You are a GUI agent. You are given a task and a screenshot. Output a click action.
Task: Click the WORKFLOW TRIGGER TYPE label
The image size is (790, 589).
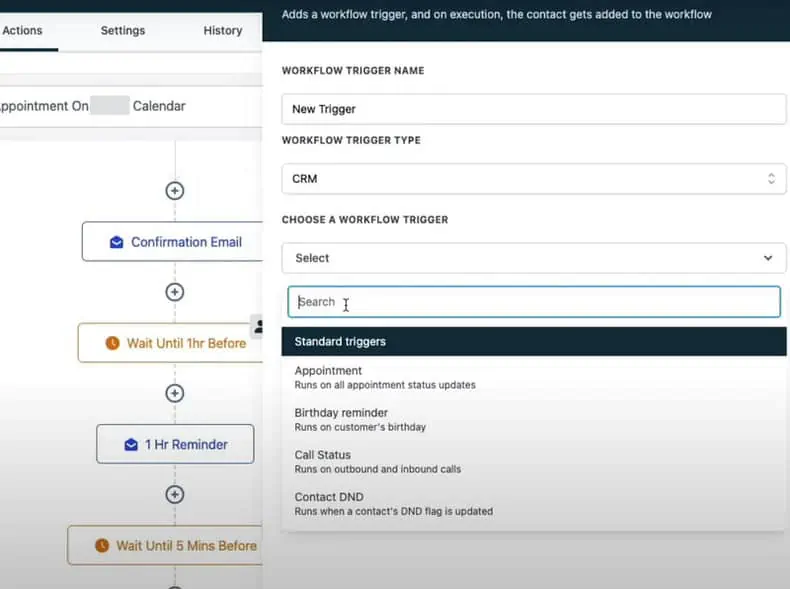(351, 140)
